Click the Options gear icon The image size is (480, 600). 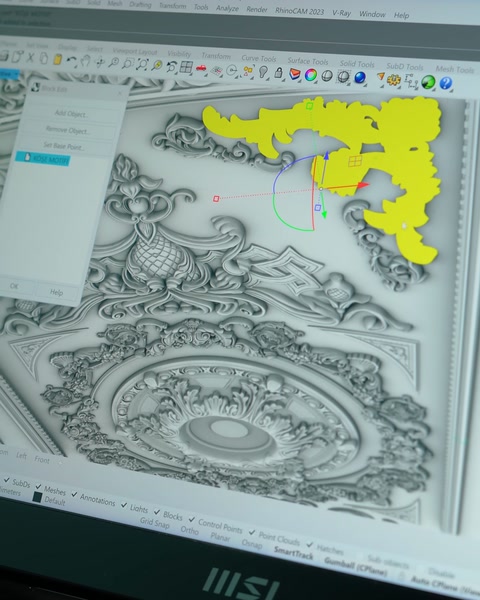393,80
